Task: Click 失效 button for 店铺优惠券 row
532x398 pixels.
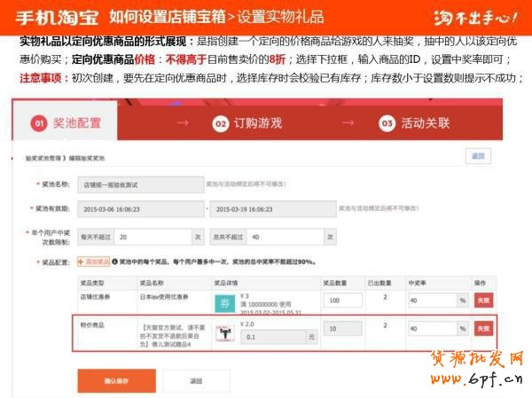Action: pos(483,300)
